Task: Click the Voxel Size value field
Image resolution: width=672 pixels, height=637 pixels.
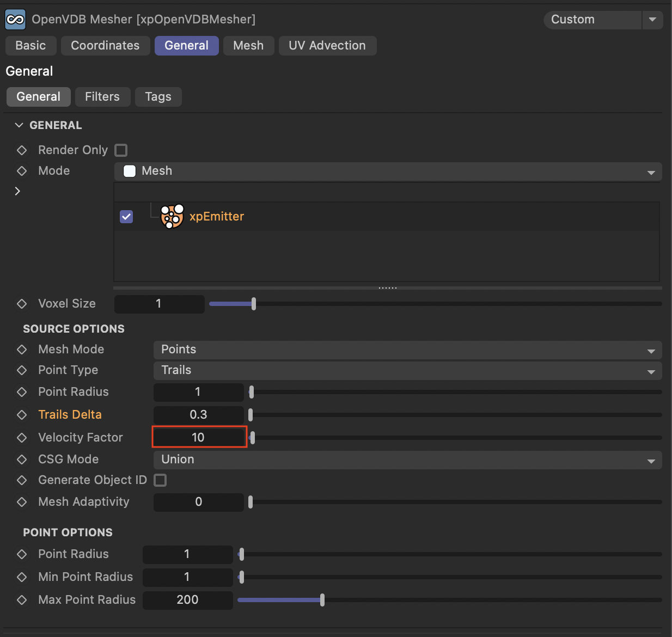Action: pyautogui.click(x=159, y=304)
